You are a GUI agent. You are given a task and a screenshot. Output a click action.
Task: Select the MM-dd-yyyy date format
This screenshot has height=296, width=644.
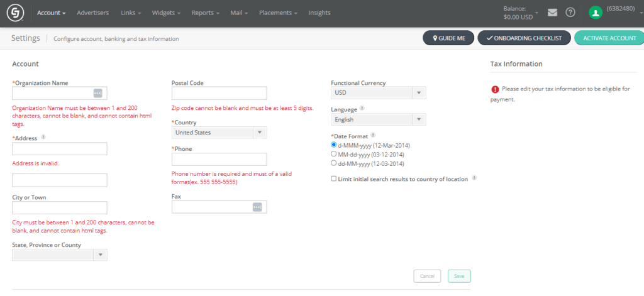coord(334,153)
